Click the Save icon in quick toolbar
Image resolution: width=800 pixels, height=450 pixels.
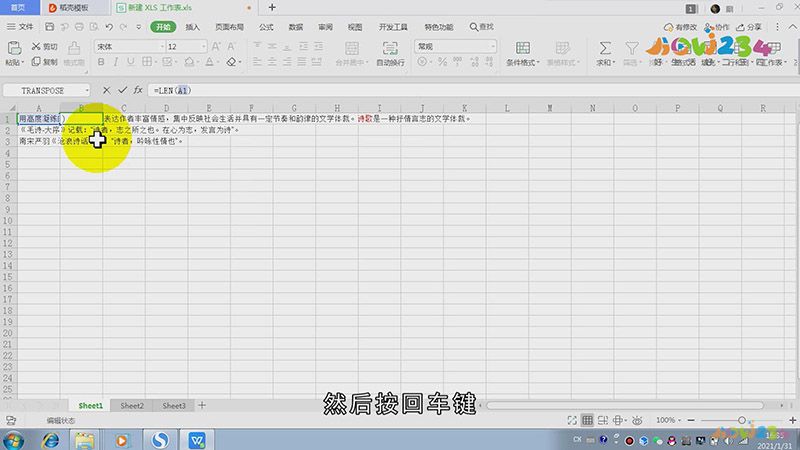(49, 27)
